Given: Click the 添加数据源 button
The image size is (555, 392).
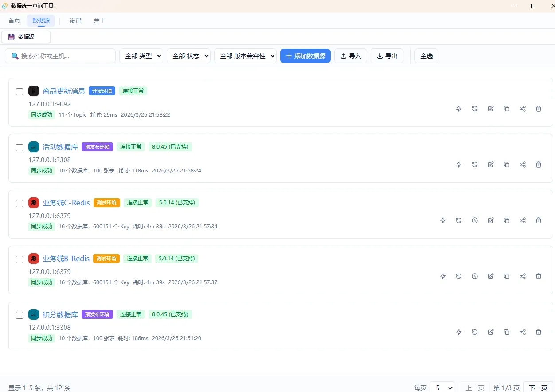Looking at the screenshot, I should click(x=305, y=56).
